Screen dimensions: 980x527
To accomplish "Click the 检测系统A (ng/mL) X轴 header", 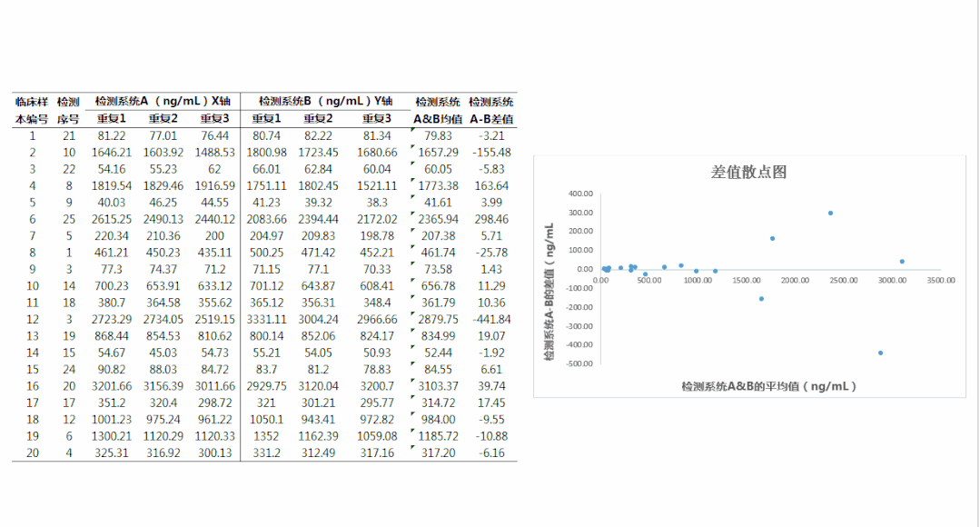I will click(x=164, y=102).
